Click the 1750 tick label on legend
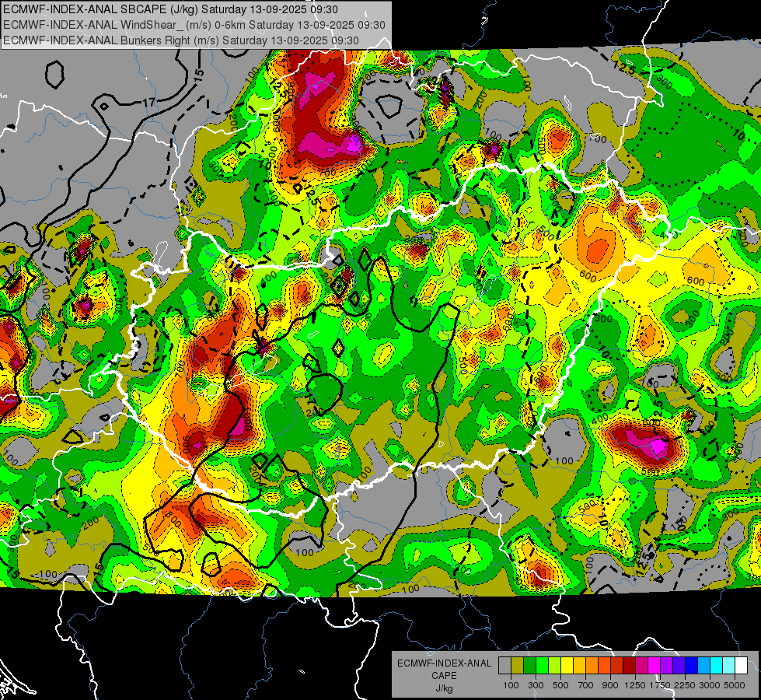 tap(660, 685)
